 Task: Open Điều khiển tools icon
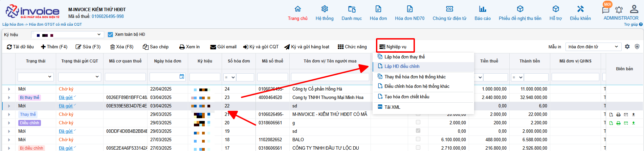pyautogui.click(x=580, y=9)
